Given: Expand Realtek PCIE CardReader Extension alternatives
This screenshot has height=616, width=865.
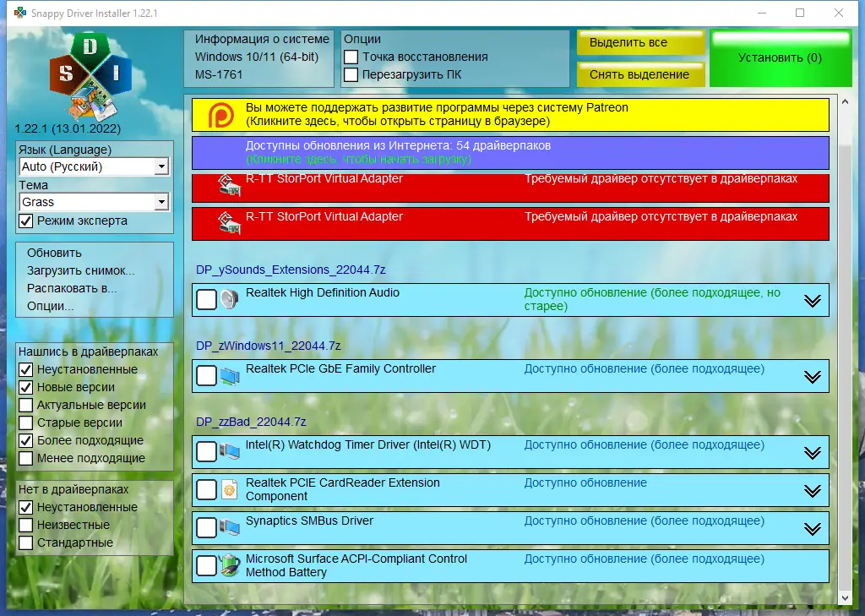Looking at the screenshot, I should click(x=812, y=491).
